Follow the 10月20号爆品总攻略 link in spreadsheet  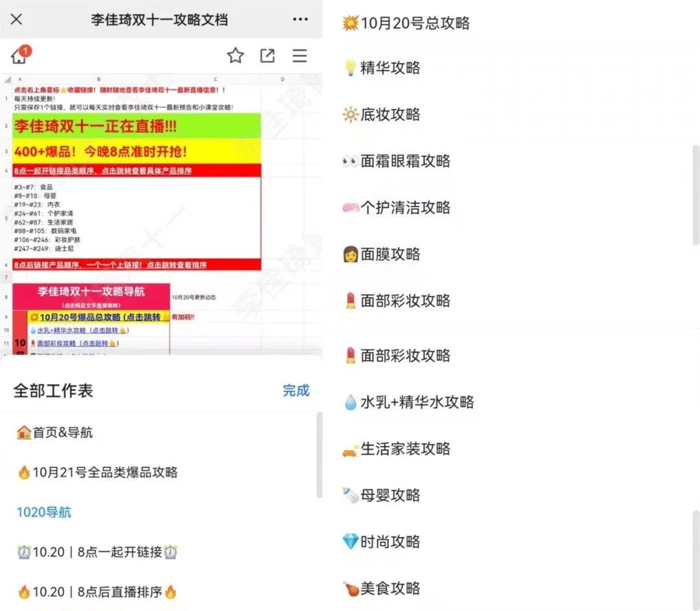point(99,317)
